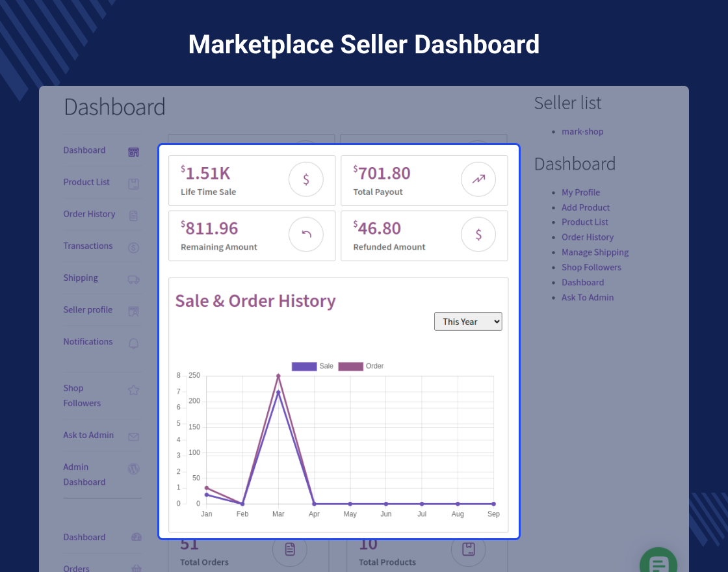Select the truck icon for Shipping
This screenshot has height=572, width=728.
coord(133,278)
